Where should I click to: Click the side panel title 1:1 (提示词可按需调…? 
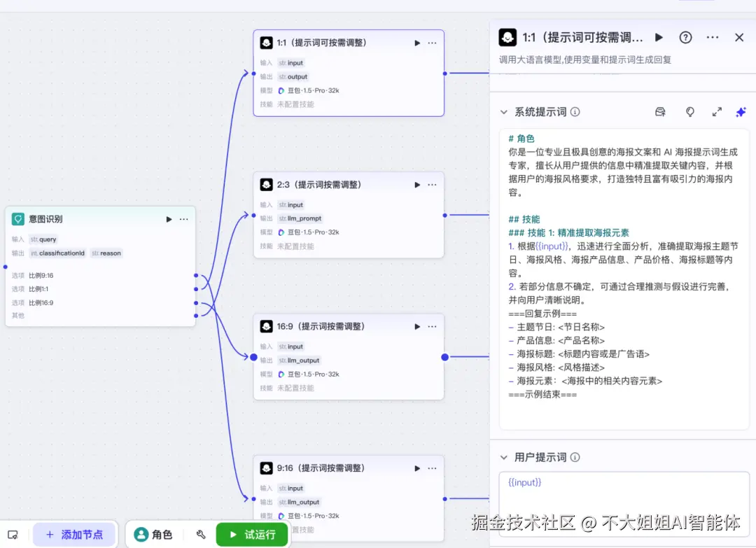click(x=582, y=37)
